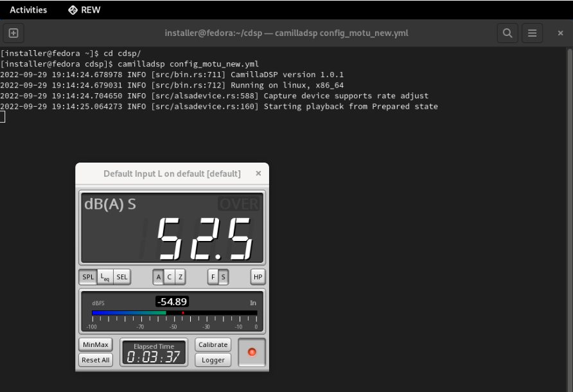Open the terminal hamburger menu

pyautogui.click(x=532, y=33)
